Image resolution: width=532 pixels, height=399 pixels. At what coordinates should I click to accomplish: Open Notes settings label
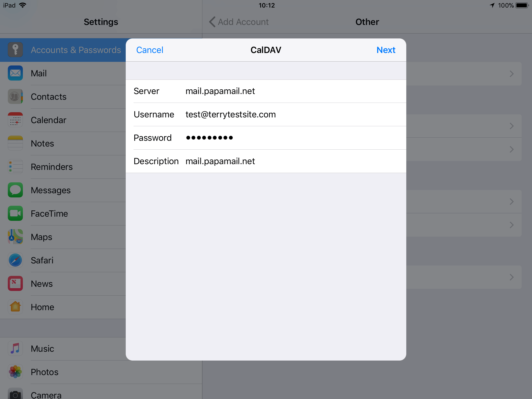[42, 143]
